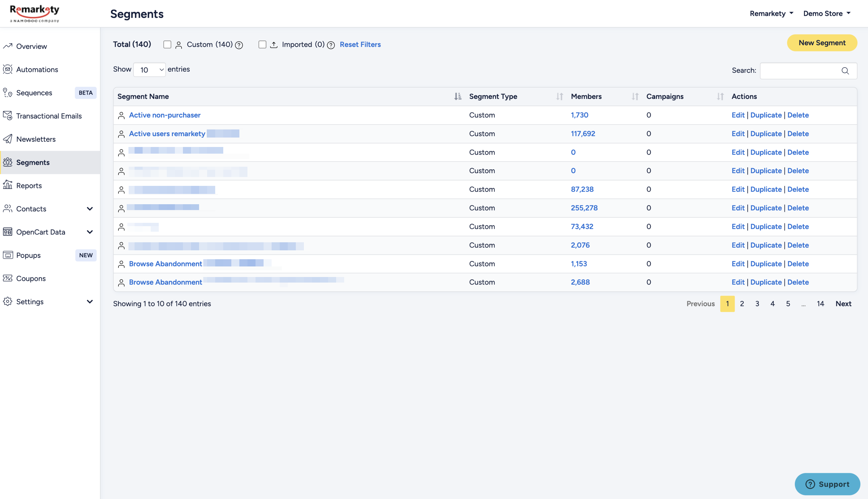Click the Transactional Emails envelope icon
The width and height of the screenshot is (868, 499).
8,116
